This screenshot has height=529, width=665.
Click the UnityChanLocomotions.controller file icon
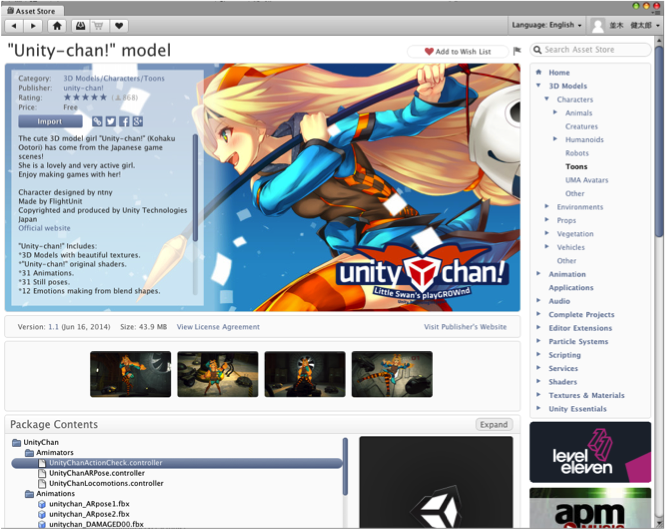[42, 483]
